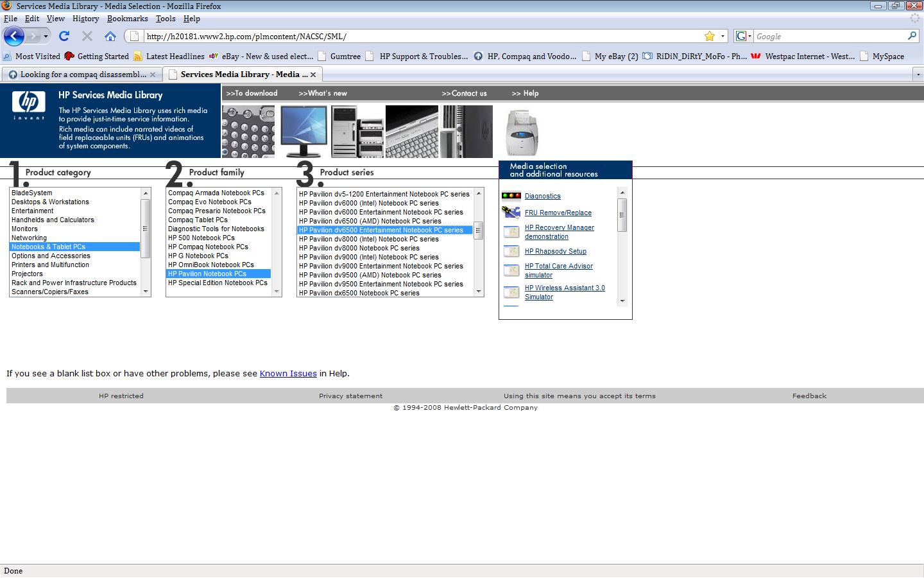Open the Getting Started bookmark

coord(97,57)
